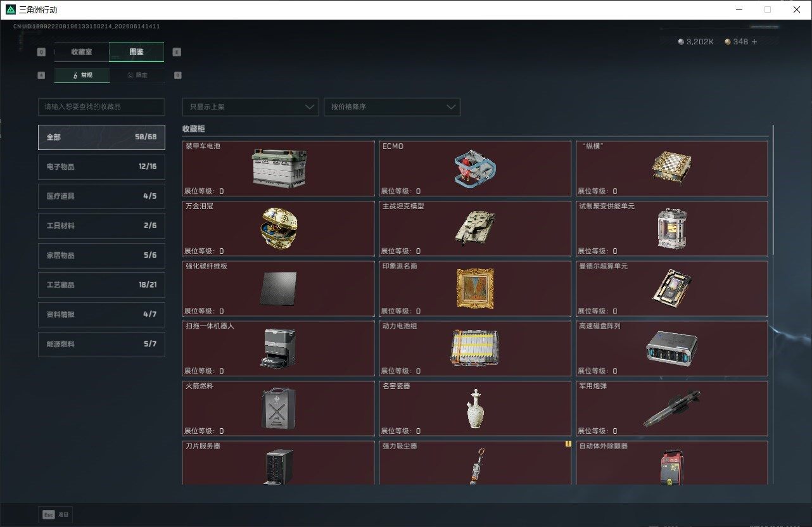812x527 pixels.
Task: Click the 收藏柜 section heading
Action: click(193, 129)
